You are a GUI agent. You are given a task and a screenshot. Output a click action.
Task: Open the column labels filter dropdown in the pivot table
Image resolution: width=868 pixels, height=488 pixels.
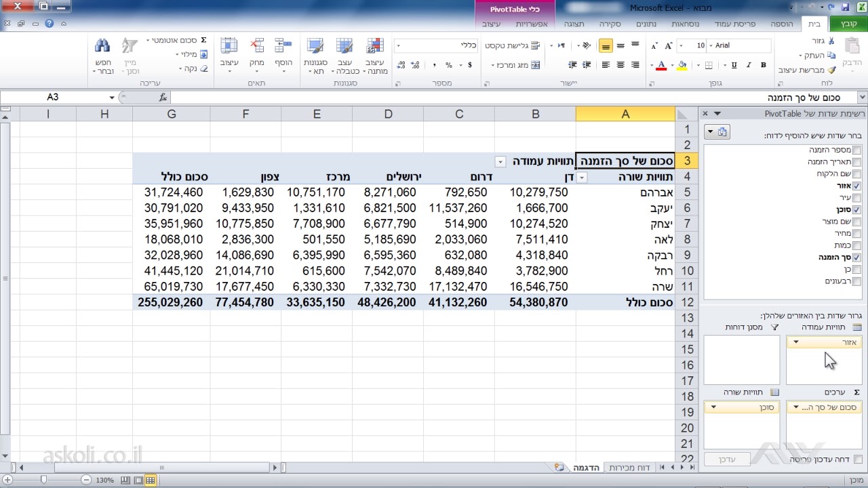tap(500, 162)
